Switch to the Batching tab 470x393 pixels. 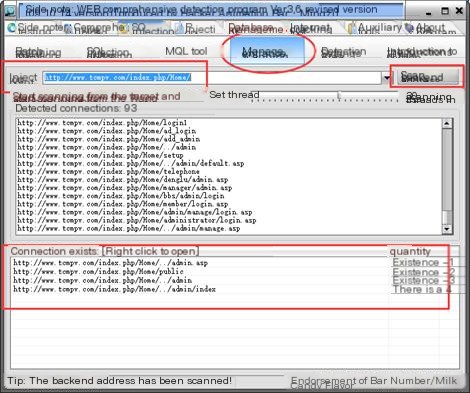(x=38, y=52)
